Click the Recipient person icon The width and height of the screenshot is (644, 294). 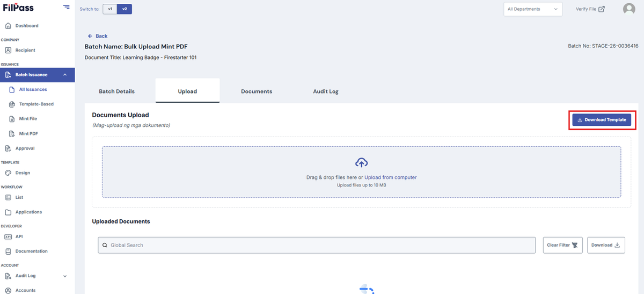coord(8,50)
